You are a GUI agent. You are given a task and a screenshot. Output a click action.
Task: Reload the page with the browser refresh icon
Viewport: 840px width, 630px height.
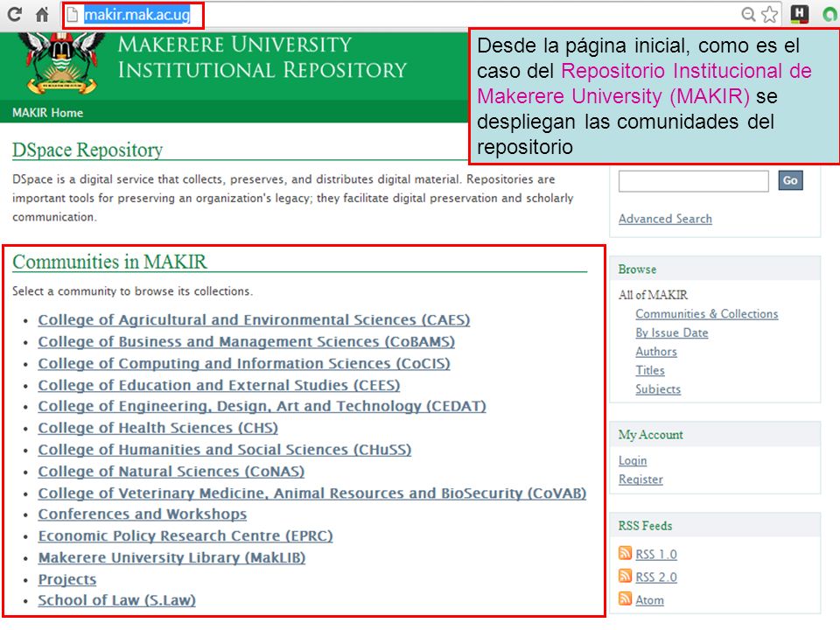(15, 15)
